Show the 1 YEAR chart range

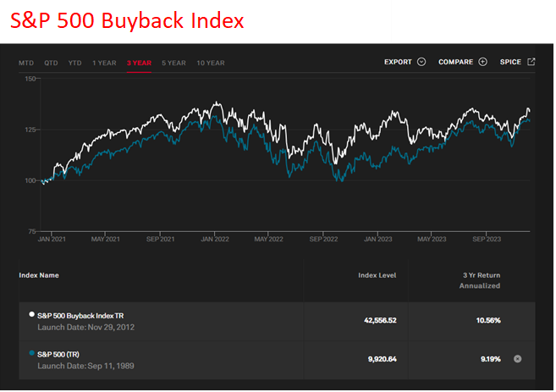104,63
